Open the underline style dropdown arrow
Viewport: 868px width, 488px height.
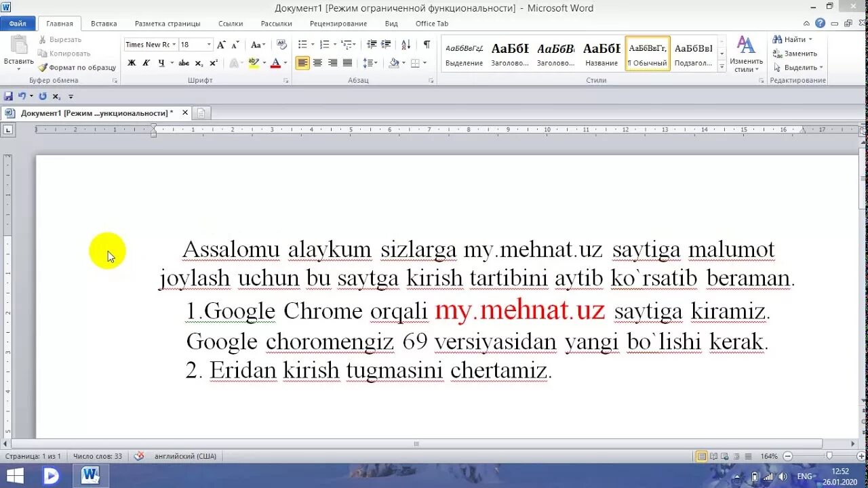point(172,63)
